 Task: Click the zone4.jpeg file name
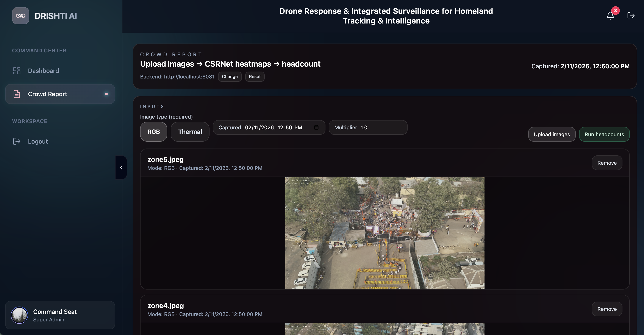tap(166, 305)
